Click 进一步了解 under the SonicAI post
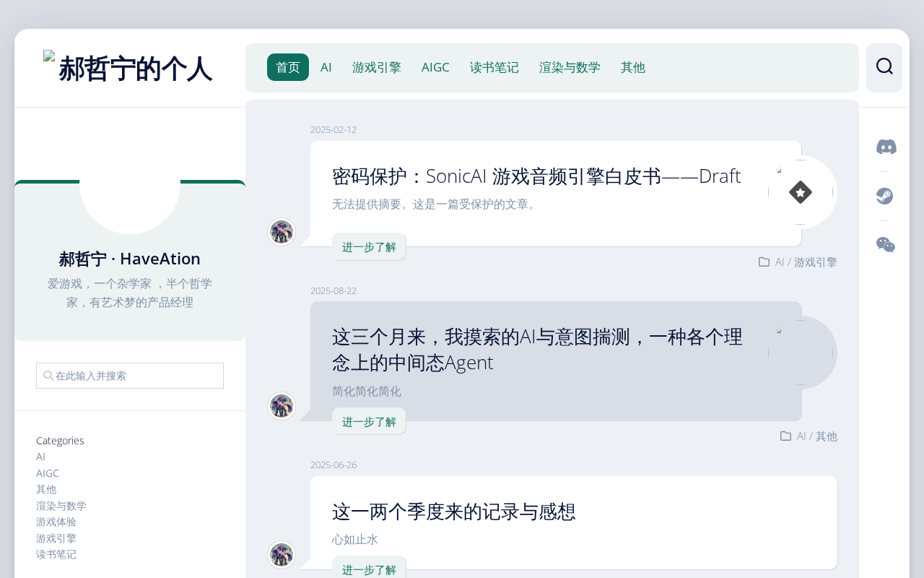 pos(369,246)
